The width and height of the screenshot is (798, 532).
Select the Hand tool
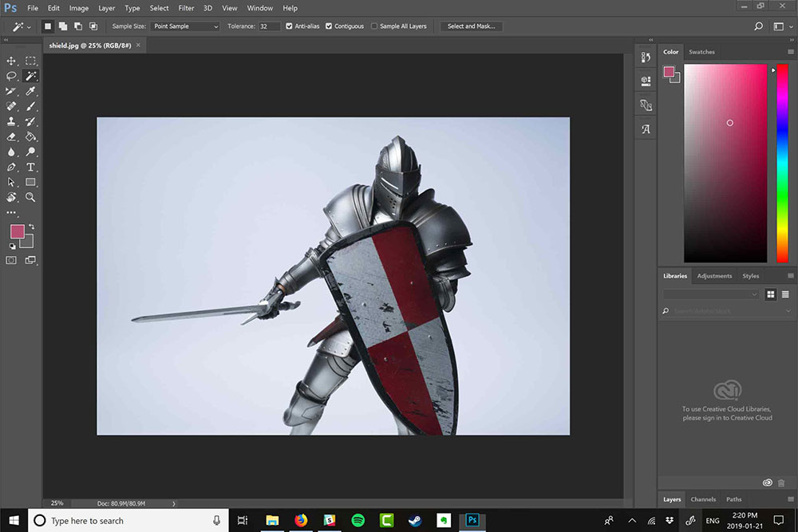click(x=11, y=197)
